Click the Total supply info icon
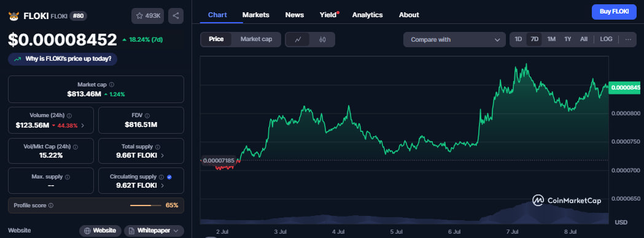The height and width of the screenshot is (238, 644). pos(158,147)
